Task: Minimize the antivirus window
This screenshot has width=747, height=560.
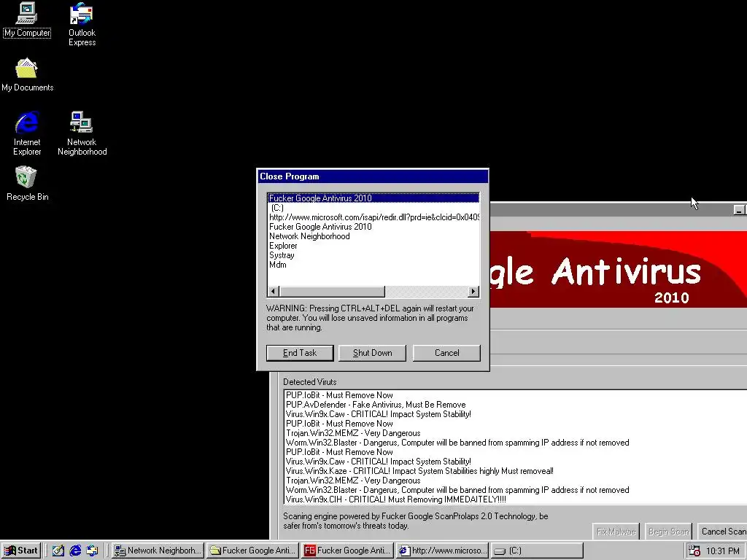Action: 739,209
